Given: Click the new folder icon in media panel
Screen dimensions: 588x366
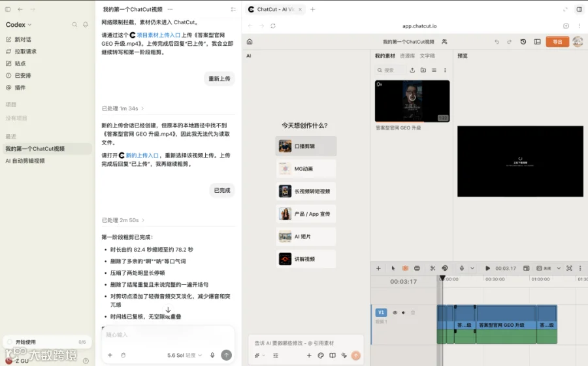Looking at the screenshot, I should pyautogui.click(x=423, y=70).
